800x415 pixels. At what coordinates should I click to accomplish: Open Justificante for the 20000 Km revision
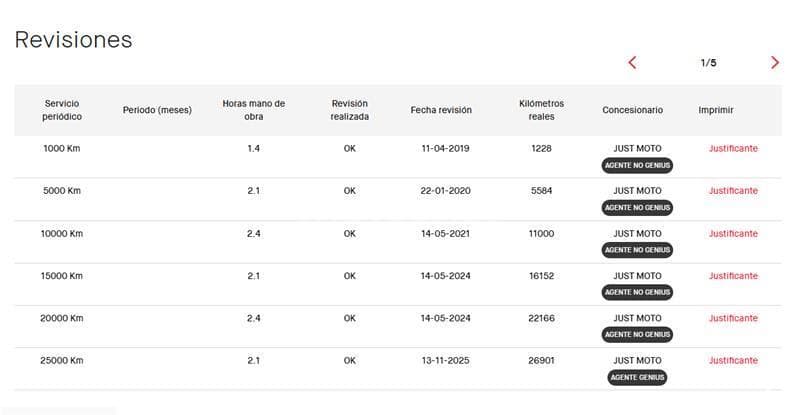pos(733,318)
